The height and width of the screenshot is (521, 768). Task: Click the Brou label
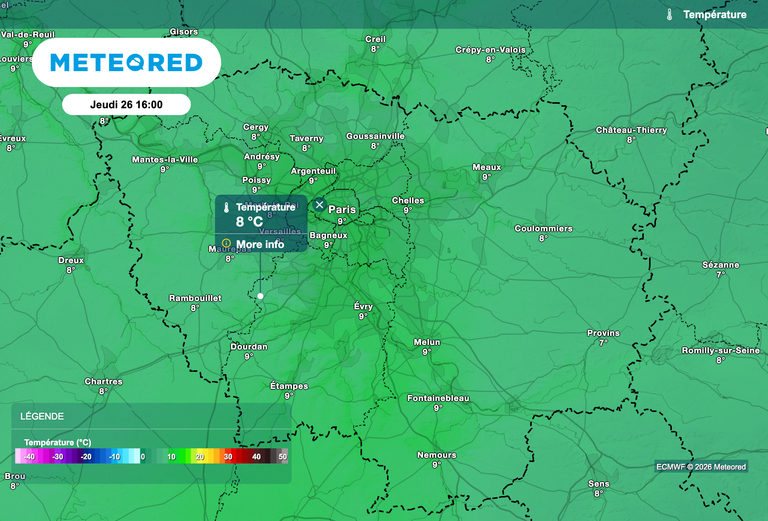15,476
